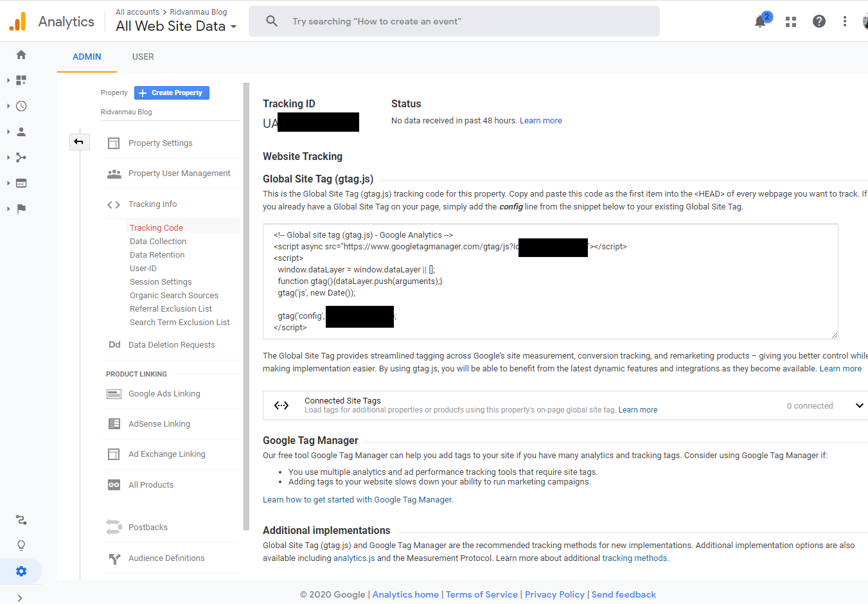Expand the Behavior reports arrow
Image resolution: width=868 pixels, height=604 pixels.
(8, 183)
